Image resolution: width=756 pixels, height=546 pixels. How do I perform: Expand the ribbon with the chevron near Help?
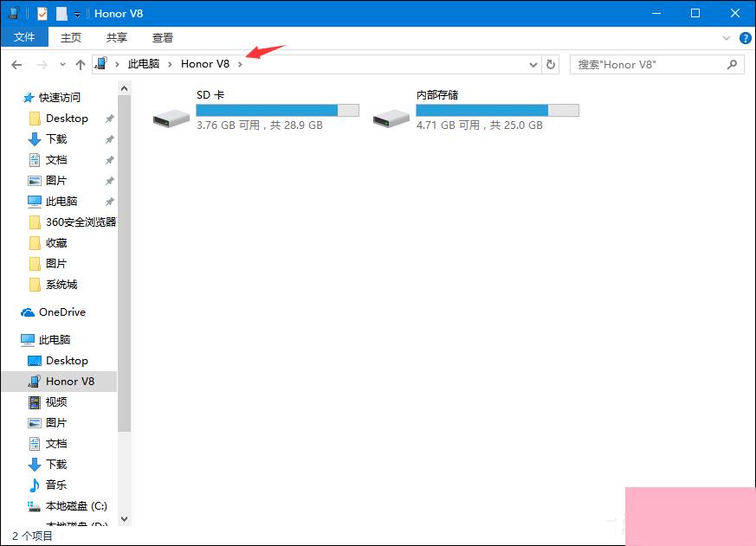point(726,38)
